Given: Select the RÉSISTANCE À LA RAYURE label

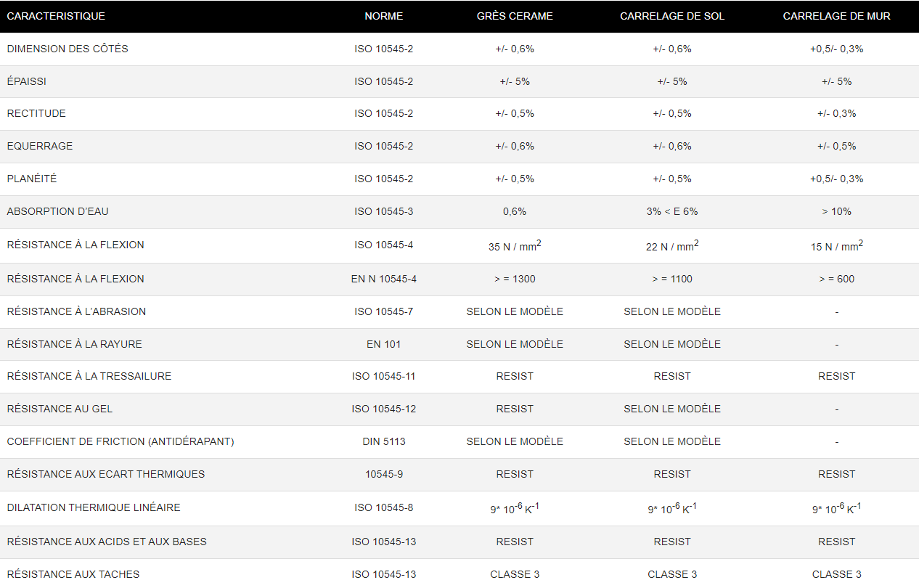Looking at the screenshot, I should [75, 344].
